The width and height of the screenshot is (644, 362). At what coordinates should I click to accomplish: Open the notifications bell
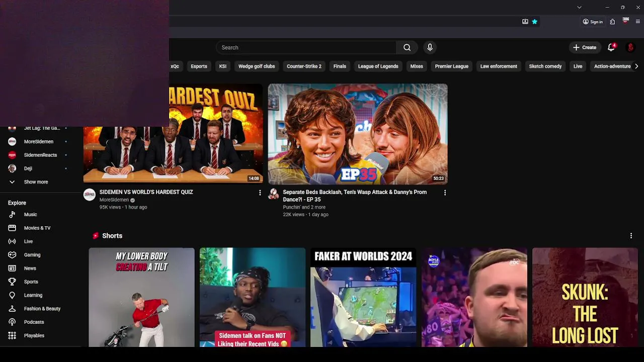(611, 47)
